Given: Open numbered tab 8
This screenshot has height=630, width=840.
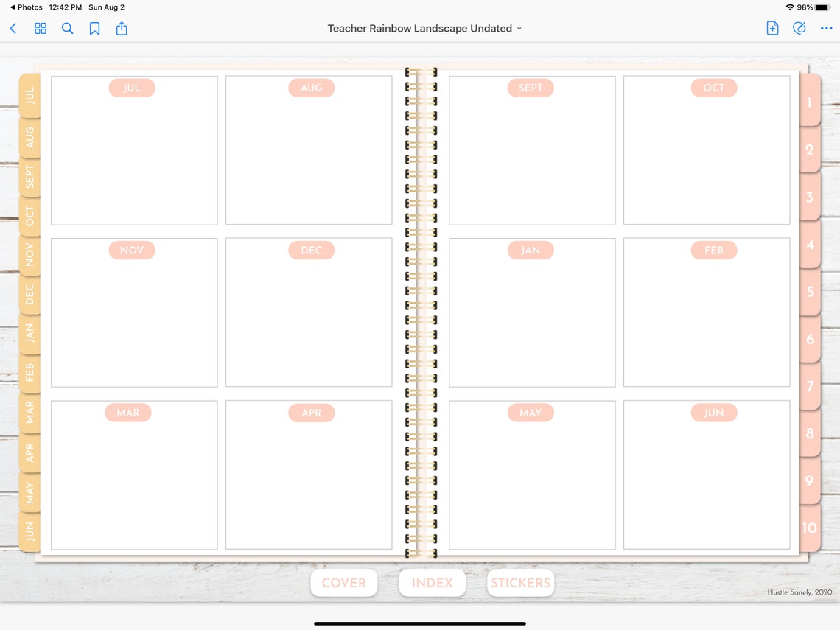Looking at the screenshot, I should point(810,433).
